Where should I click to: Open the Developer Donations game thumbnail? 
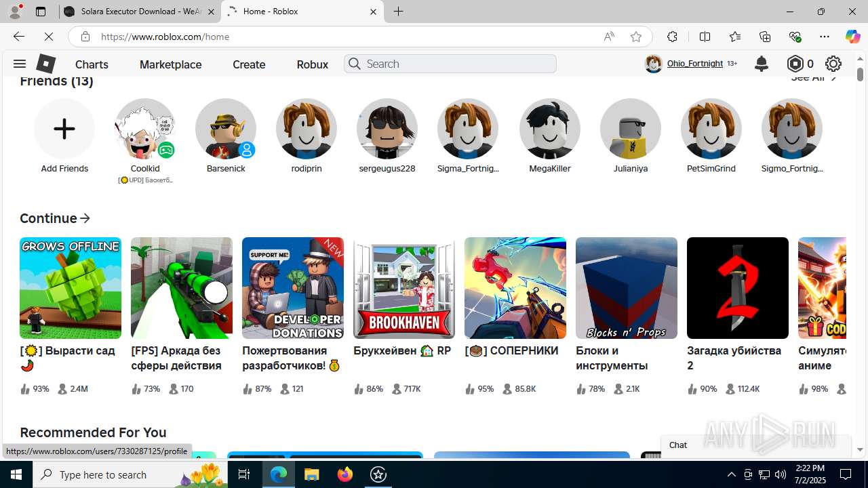293,288
